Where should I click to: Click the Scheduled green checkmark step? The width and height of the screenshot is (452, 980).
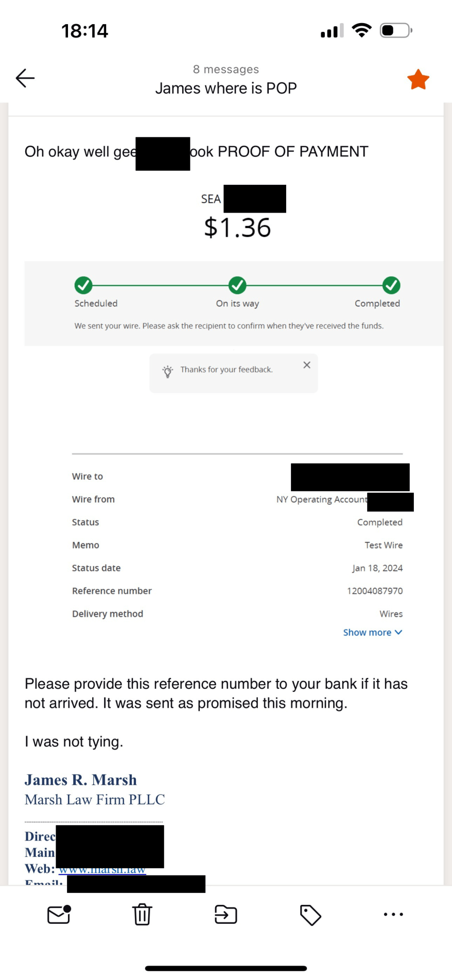pyautogui.click(x=83, y=285)
